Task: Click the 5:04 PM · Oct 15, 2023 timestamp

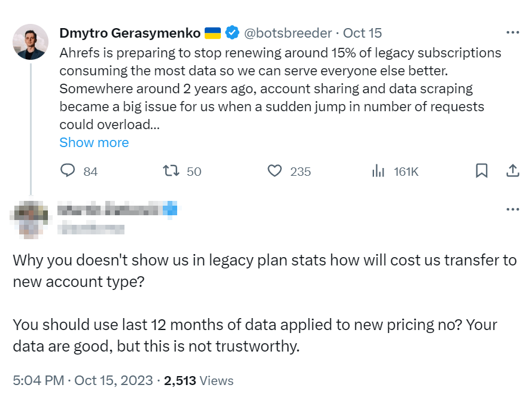Action: pos(81,380)
